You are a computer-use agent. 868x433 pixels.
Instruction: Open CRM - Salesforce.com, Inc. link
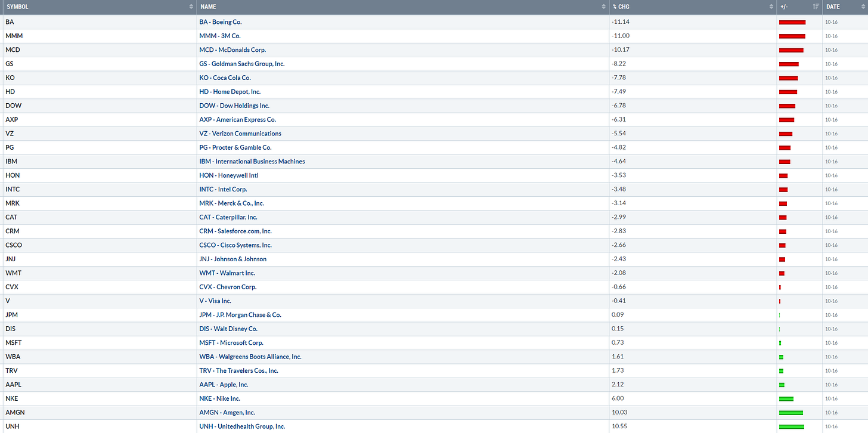[x=235, y=231]
